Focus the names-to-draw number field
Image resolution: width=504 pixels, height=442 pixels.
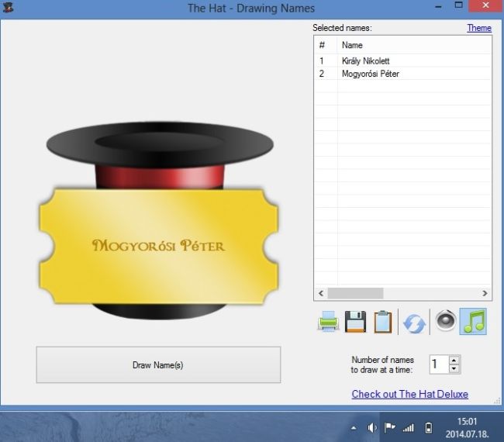tap(439, 364)
